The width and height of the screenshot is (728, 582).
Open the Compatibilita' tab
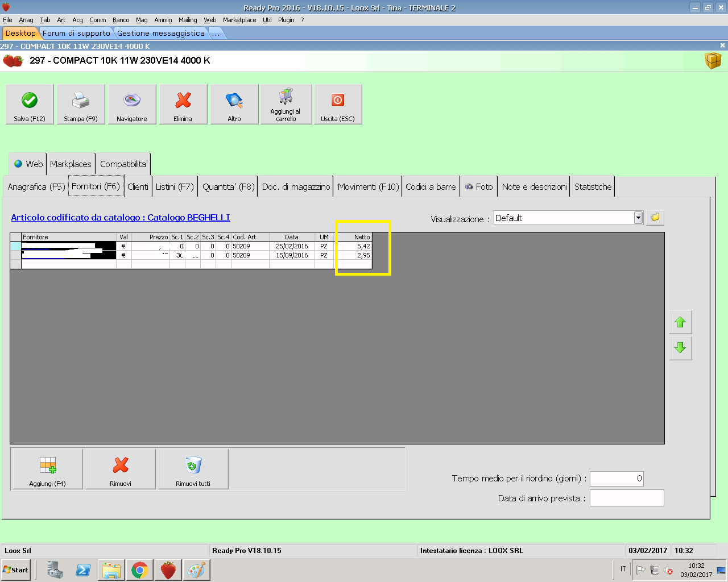coord(123,164)
